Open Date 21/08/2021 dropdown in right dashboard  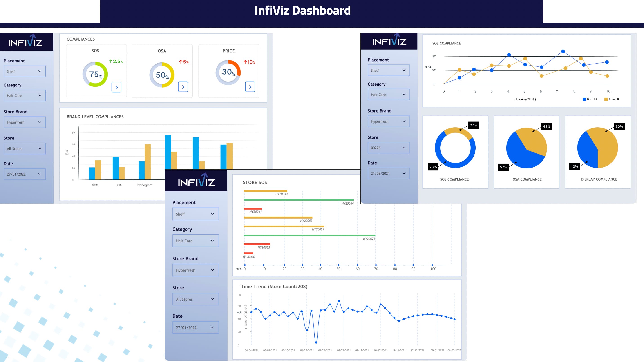(x=389, y=173)
